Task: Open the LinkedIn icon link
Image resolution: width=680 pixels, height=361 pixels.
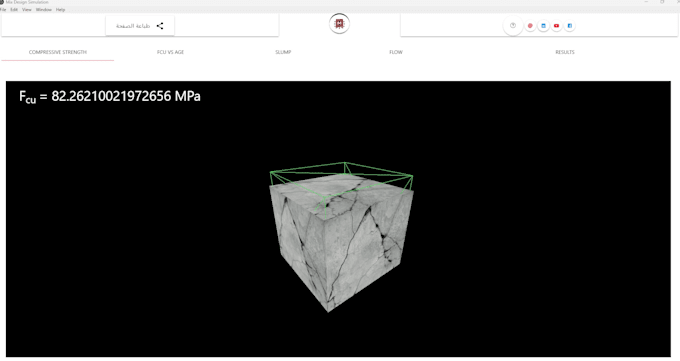Action: 543,26
